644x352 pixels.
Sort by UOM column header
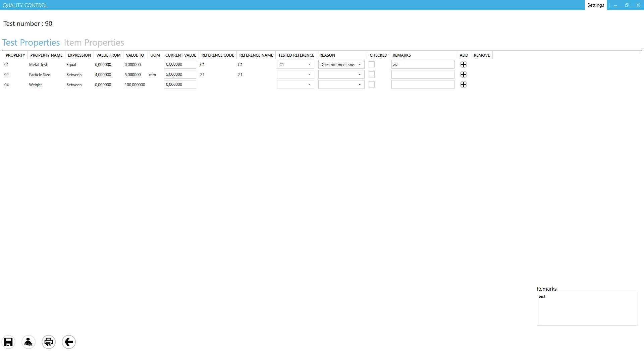(155, 55)
